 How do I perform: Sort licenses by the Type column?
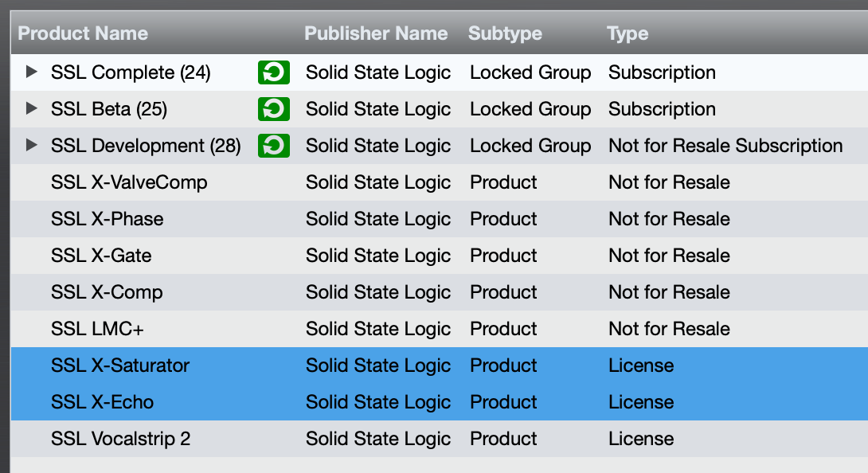[x=628, y=33]
